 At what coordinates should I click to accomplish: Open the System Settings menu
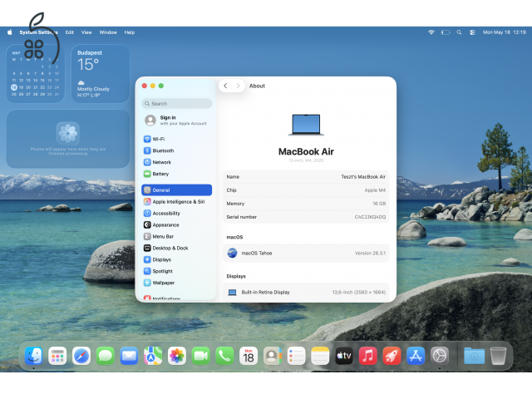[x=38, y=32]
